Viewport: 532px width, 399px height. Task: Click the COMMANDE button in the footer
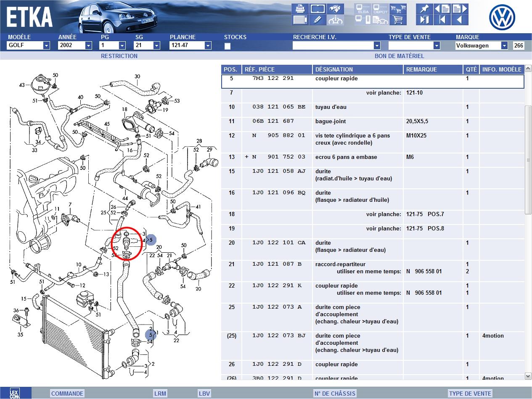tap(67, 394)
